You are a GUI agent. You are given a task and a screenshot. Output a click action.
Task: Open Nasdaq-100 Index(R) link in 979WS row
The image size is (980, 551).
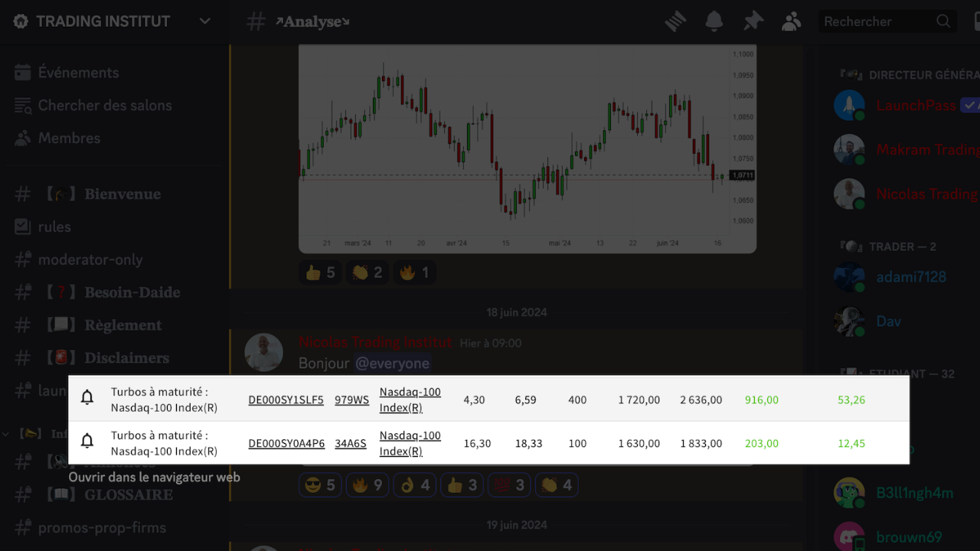coord(410,400)
